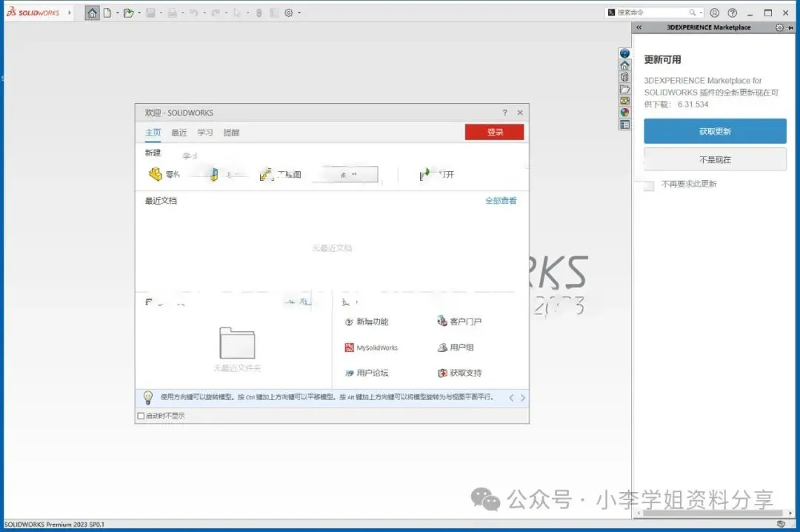Switch to the 主页 tab
The image size is (800, 532).
click(153, 132)
